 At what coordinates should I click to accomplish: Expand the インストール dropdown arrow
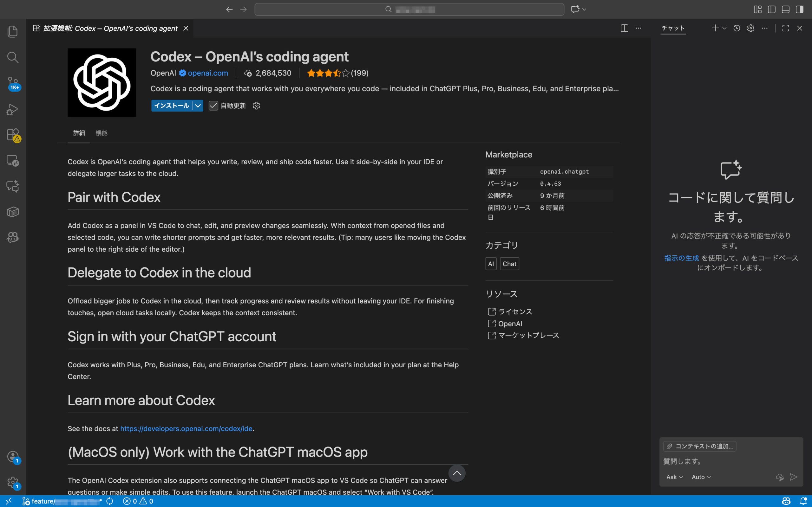[x=198, y=106]
